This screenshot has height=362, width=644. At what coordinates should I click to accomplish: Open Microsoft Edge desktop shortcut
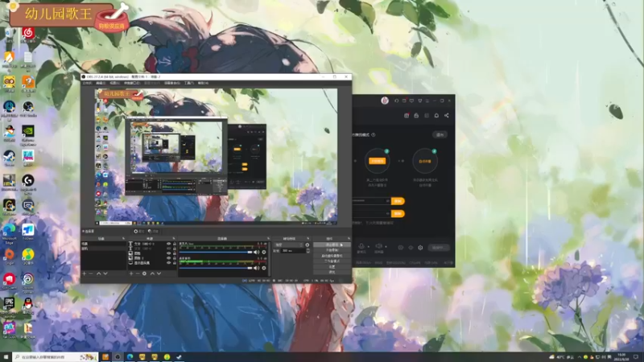[x=9, y=233]
